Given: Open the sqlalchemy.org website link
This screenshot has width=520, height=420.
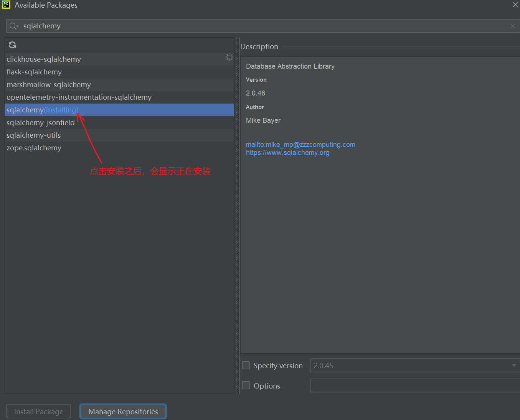Looking at the screenshot, I should pos(287,153).
